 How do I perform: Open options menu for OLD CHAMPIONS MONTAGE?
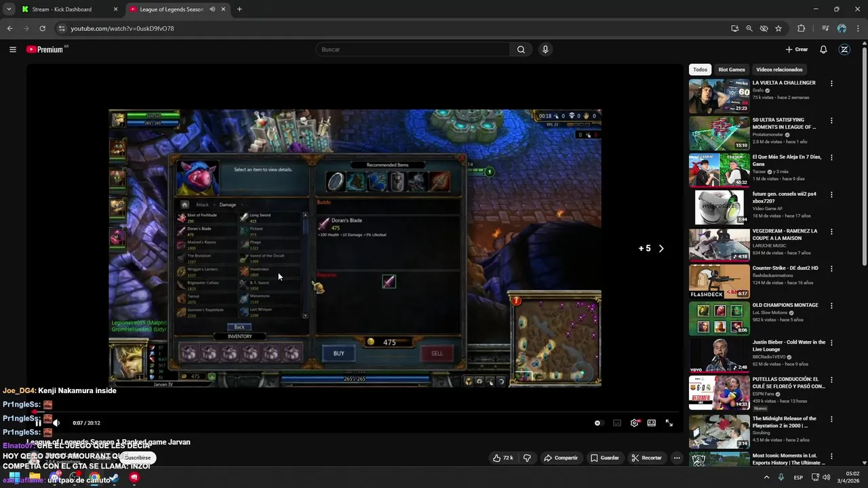click(831, 306)
